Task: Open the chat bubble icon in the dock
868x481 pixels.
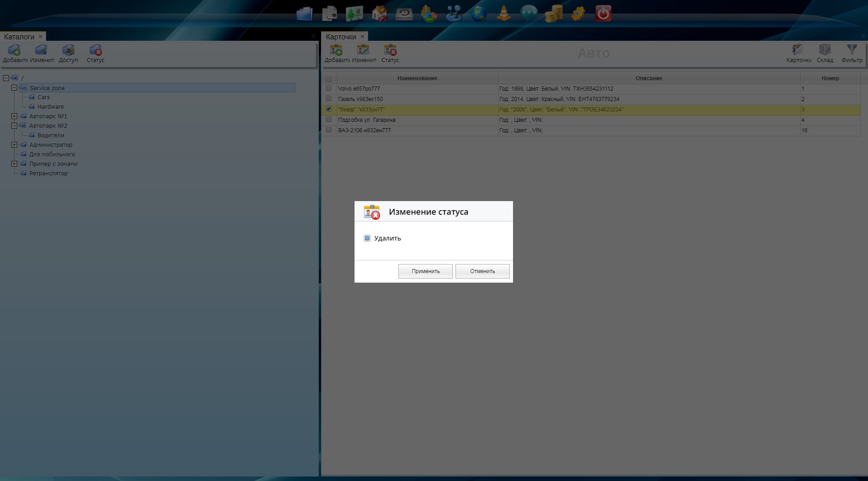Action: pos(528,14)
